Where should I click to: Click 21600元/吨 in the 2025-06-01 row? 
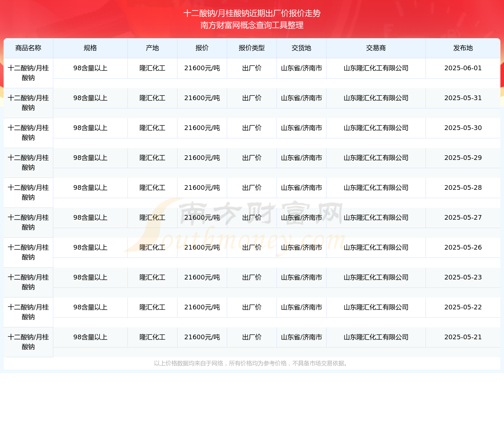(202, 68)
